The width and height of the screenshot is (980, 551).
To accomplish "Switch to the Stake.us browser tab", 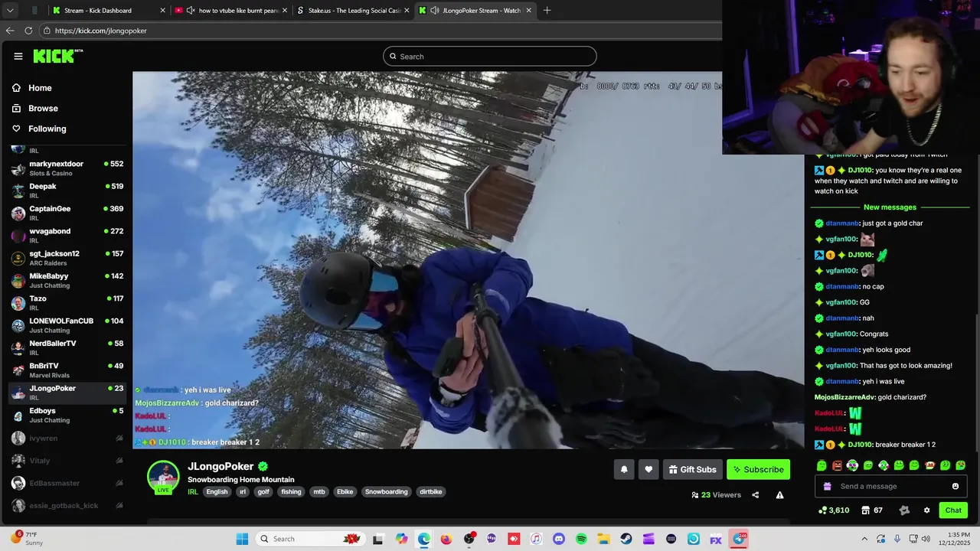I will click(354, 11).
